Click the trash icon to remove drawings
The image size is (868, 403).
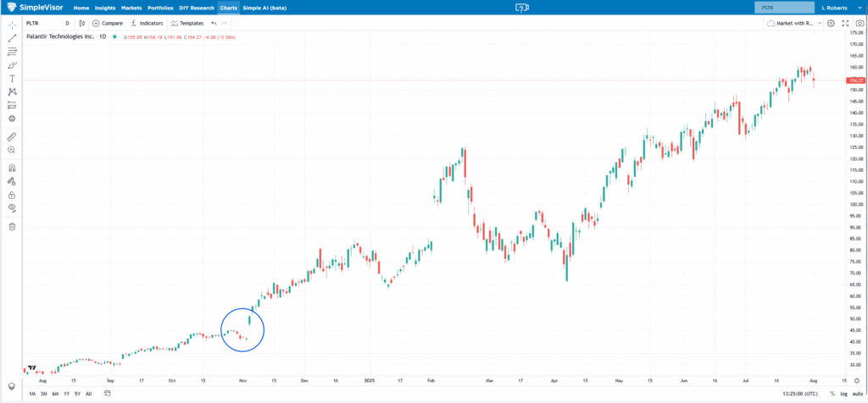12,226
